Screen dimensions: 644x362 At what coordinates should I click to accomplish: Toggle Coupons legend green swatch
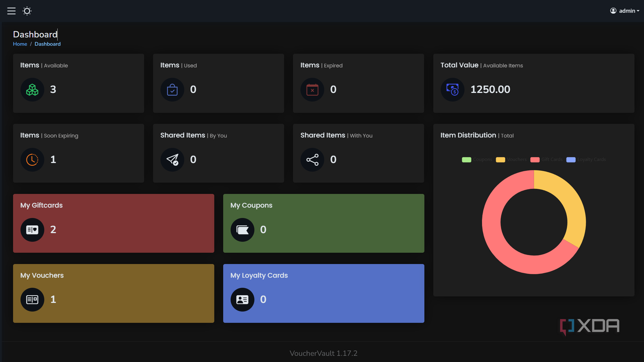(466, 160)
